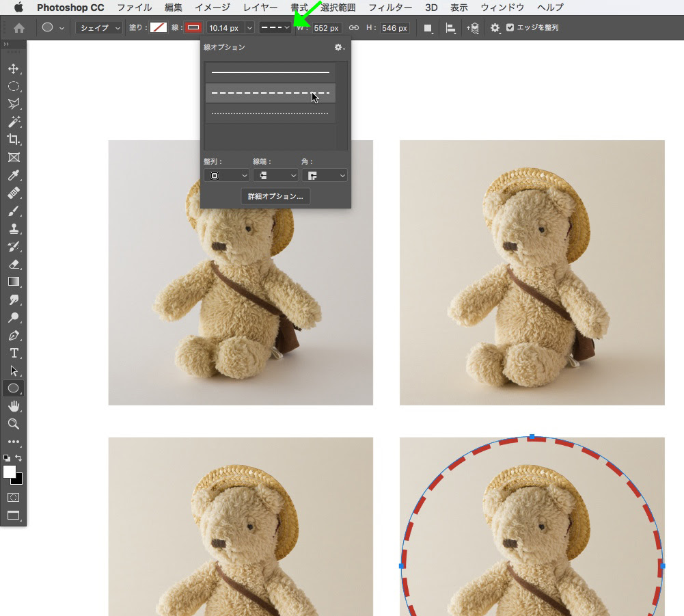This screenshot has height=616, width=684.
Task: Select the Path Selection tool
Action: tap(14, 371)
